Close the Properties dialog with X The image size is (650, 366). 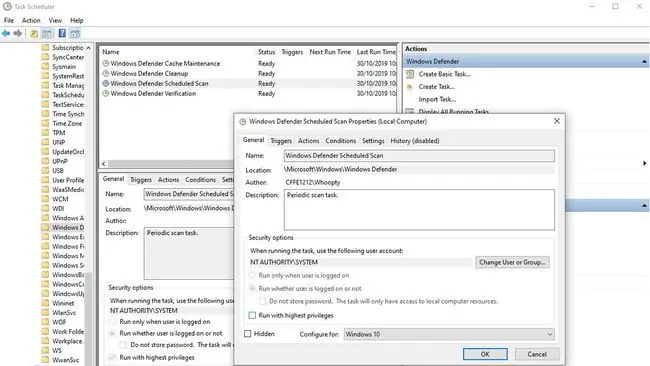pos(557,121)
